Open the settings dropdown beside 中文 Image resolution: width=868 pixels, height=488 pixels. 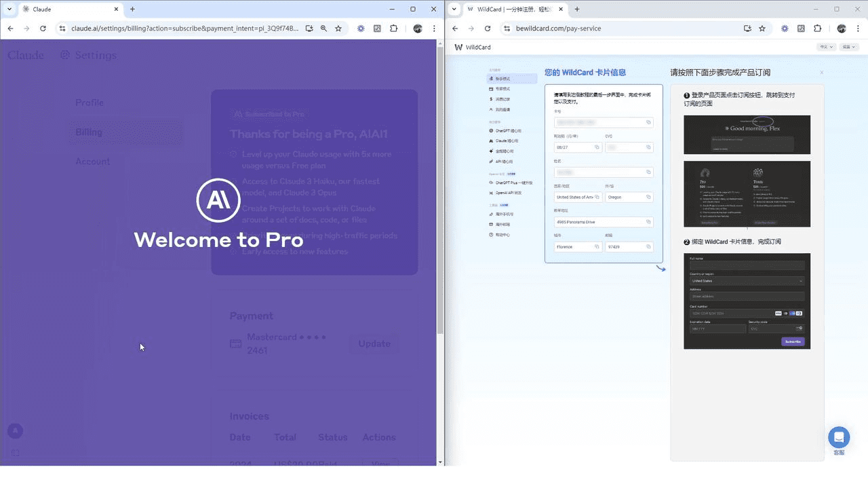pyautogui.click(x=850, y=47)
